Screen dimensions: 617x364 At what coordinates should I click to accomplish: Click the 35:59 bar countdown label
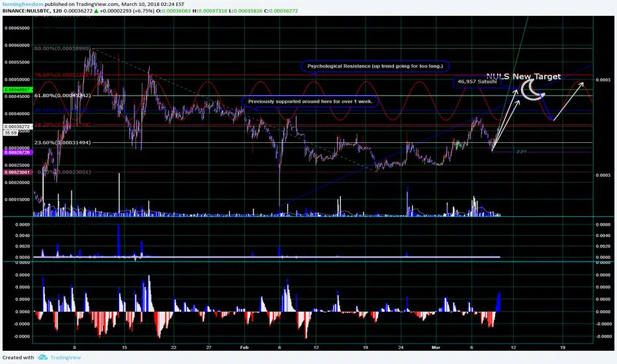pos(10,133)
